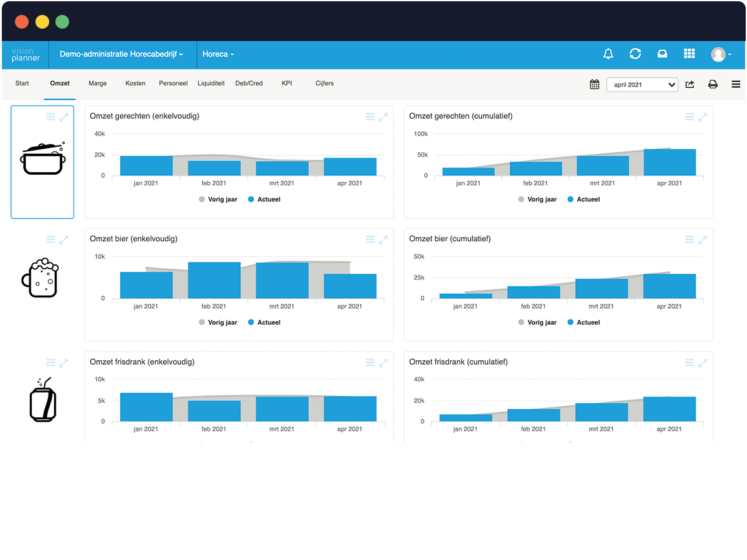The width and height of the screenshot is (747, 560).
Task: Select the Omzet tab
Action: pyautogui.click(x=60, y=83)
